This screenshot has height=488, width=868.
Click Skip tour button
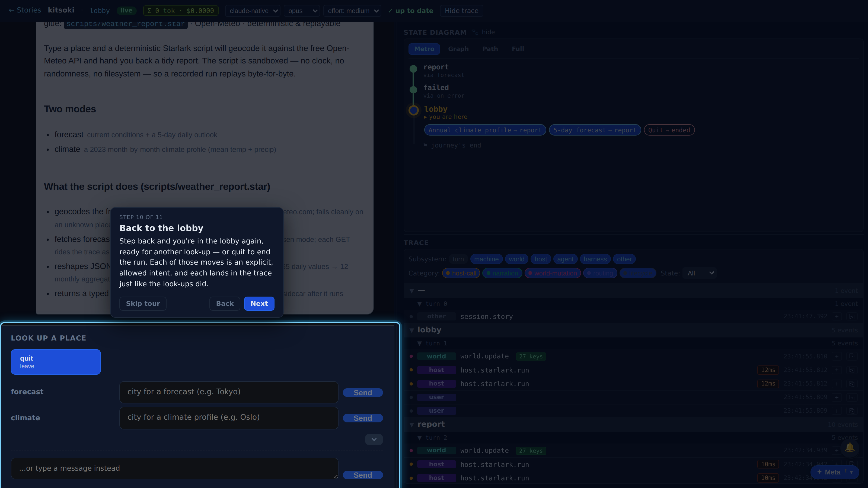coord(143,303)
